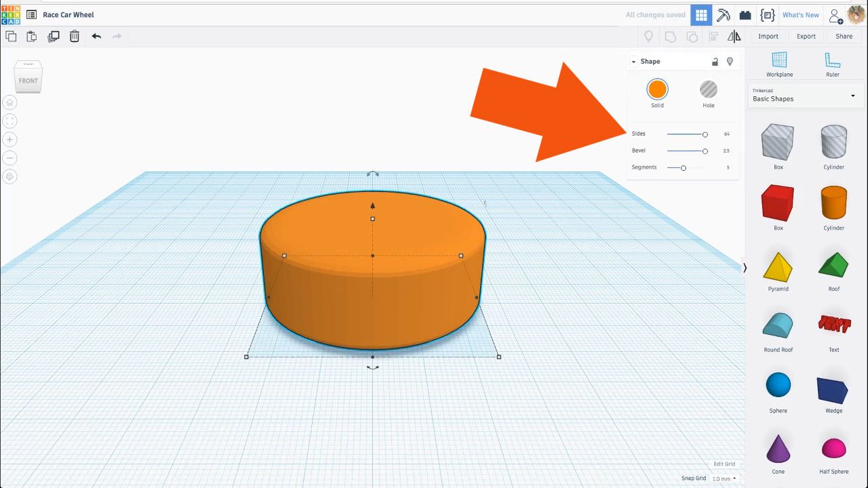Click the Home view icon
Image resolution: width=868 pixels, height=488 pixels.
pyautogui.click(x=9, y=102)
